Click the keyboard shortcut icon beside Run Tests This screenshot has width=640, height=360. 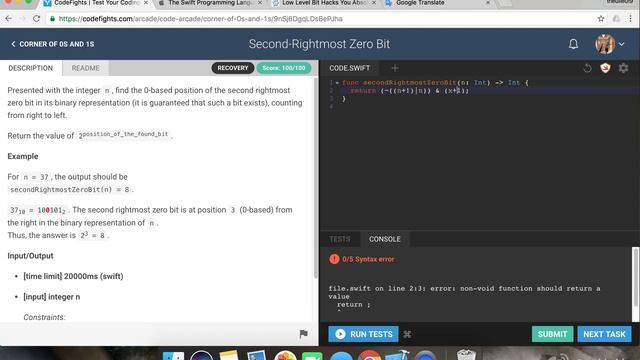407,334
